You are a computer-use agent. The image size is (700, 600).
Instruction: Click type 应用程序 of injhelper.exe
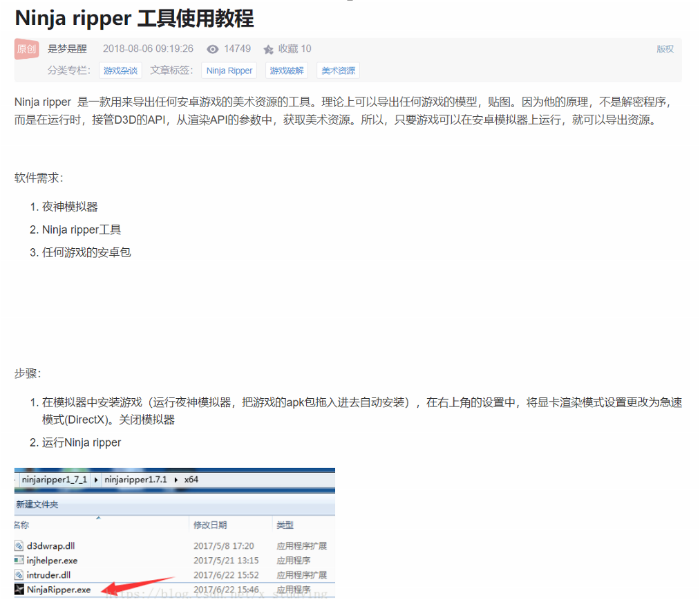click(x=293, y=561)
